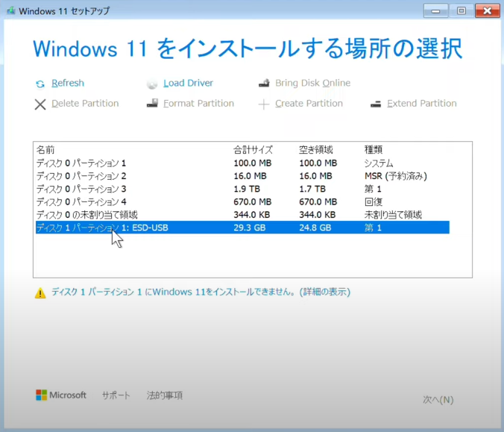The height and width of the screenshot is (432, 504).
Task: Click the Delete Partition link
Action: point(85,103)
